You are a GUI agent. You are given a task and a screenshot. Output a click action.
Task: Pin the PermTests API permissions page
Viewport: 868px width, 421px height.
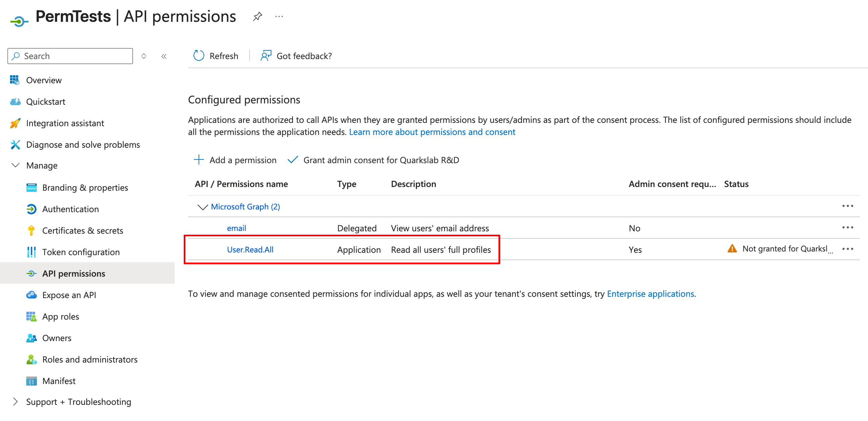pos(258,16)
